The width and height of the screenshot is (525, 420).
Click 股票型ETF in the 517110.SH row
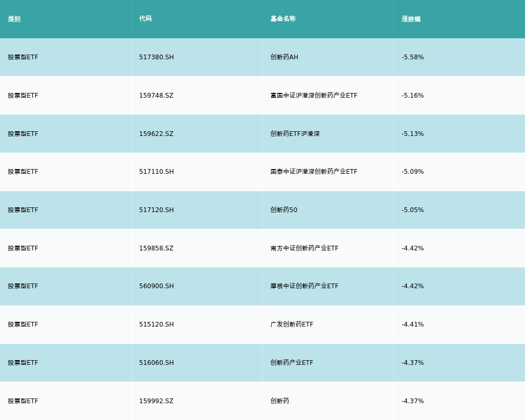click(x=23, y=172)
